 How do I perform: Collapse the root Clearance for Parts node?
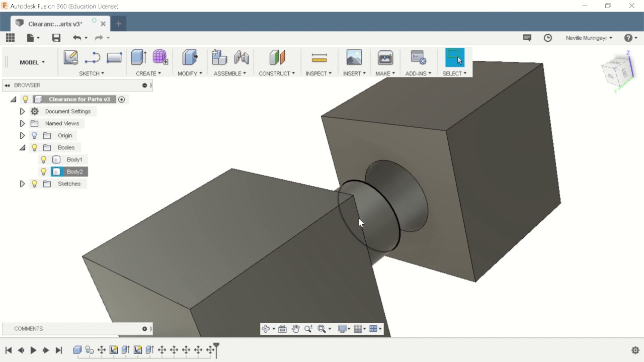(x=14, y=99)
